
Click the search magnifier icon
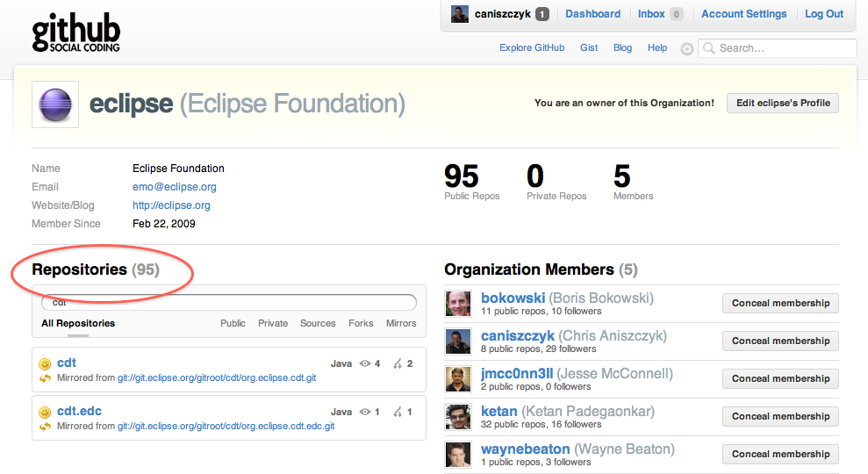tap(708, 48)
